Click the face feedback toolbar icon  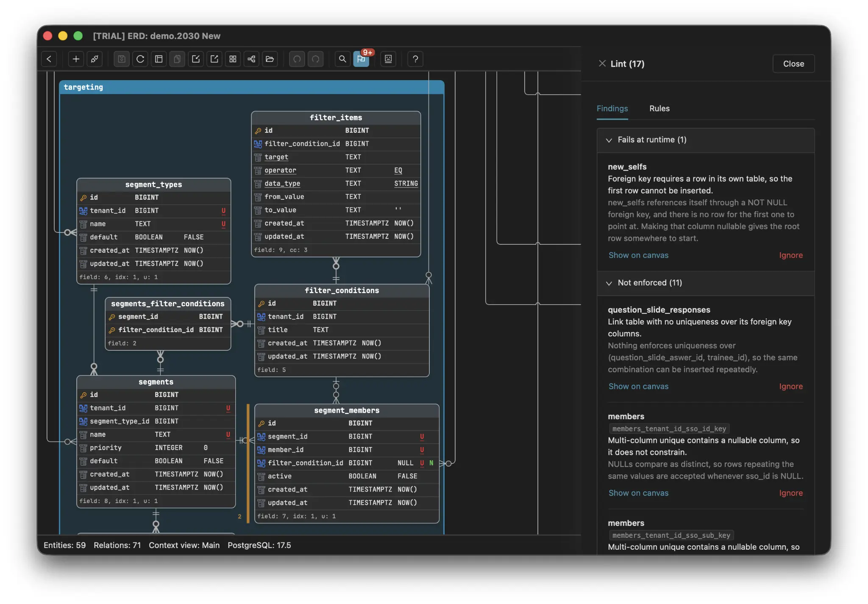(x=388, y=59)
